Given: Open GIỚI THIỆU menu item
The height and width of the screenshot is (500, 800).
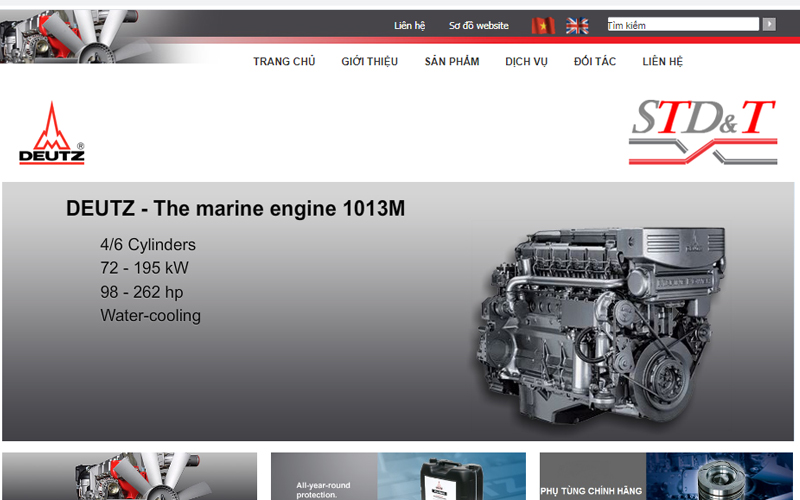Looking at the screenshot, I should (369, 62).
